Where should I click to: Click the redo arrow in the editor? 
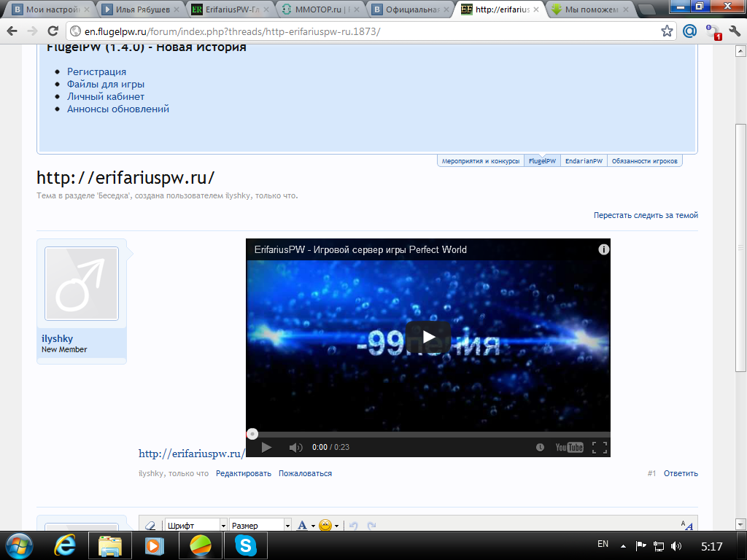(371, 525)
